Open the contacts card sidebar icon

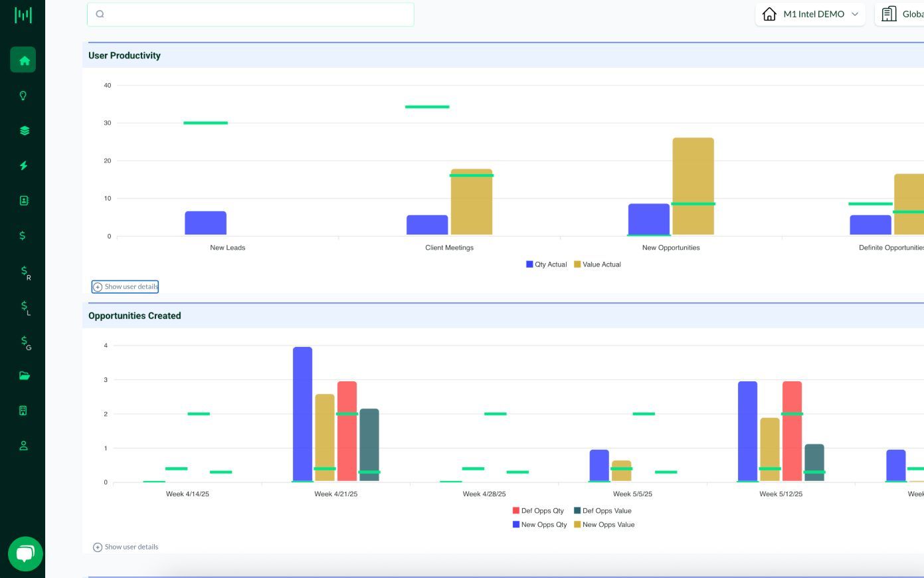24,201
